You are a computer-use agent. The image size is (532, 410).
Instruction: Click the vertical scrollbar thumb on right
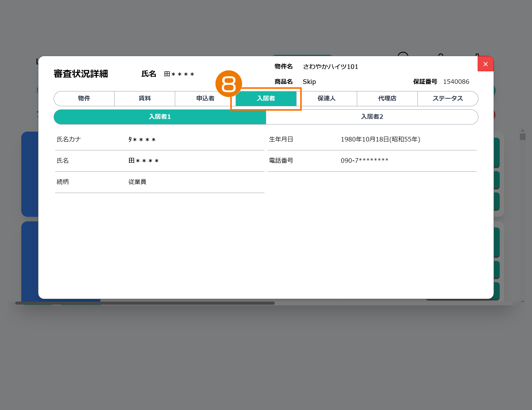[522, 137]
